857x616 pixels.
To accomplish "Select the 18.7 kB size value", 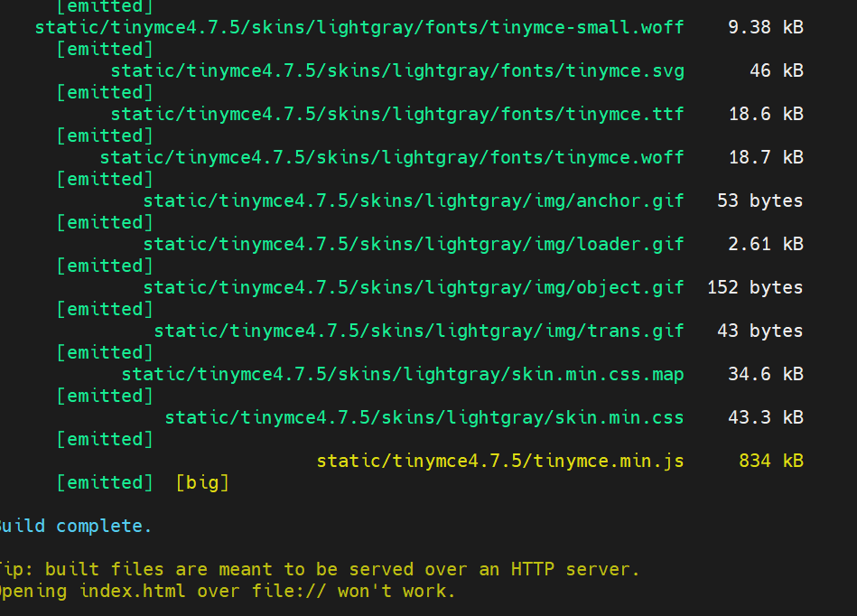I will pyautogui.click(x=766, y=157).
